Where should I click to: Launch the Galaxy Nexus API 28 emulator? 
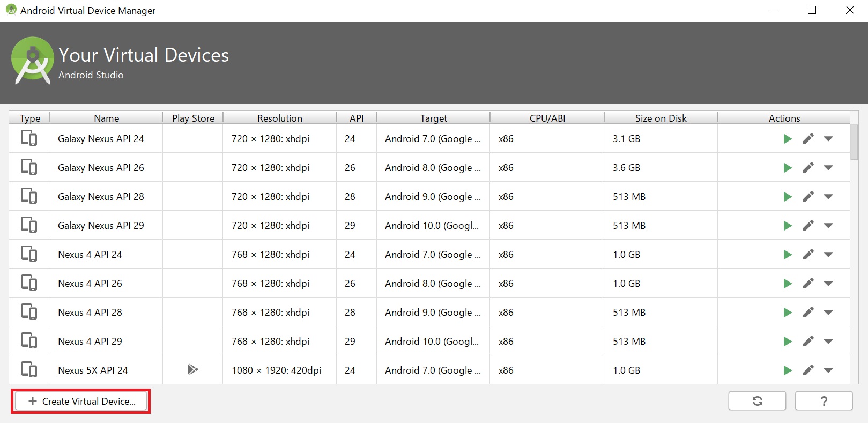point(788,197)
